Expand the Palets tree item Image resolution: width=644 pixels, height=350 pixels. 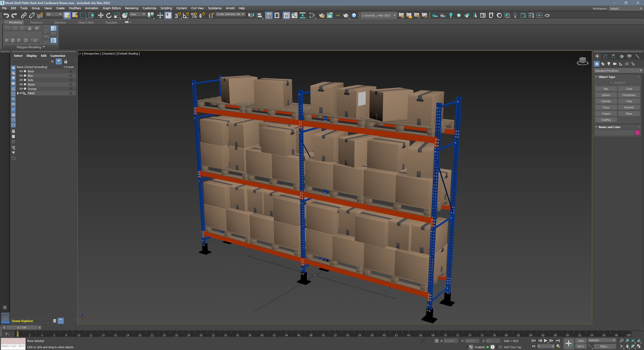tap(18, 93)
